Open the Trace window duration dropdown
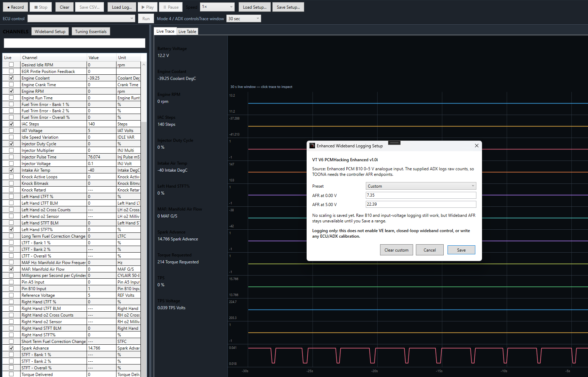 coord(243,18)
